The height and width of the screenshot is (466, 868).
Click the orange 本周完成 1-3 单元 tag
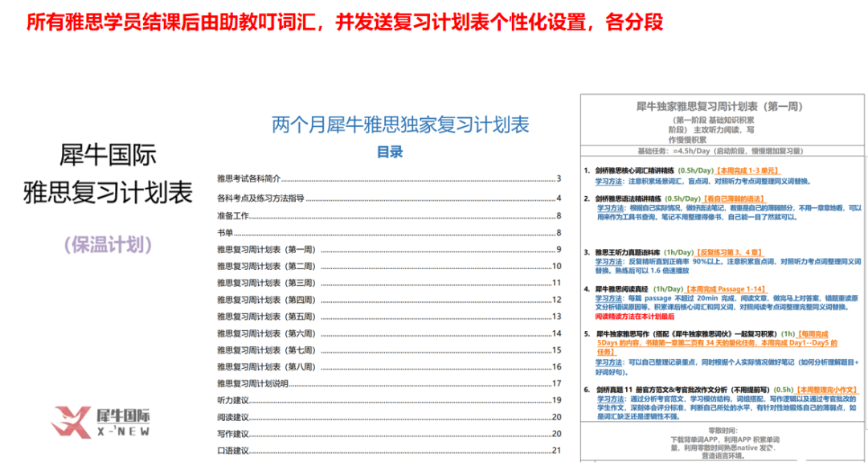click(748, 171)
